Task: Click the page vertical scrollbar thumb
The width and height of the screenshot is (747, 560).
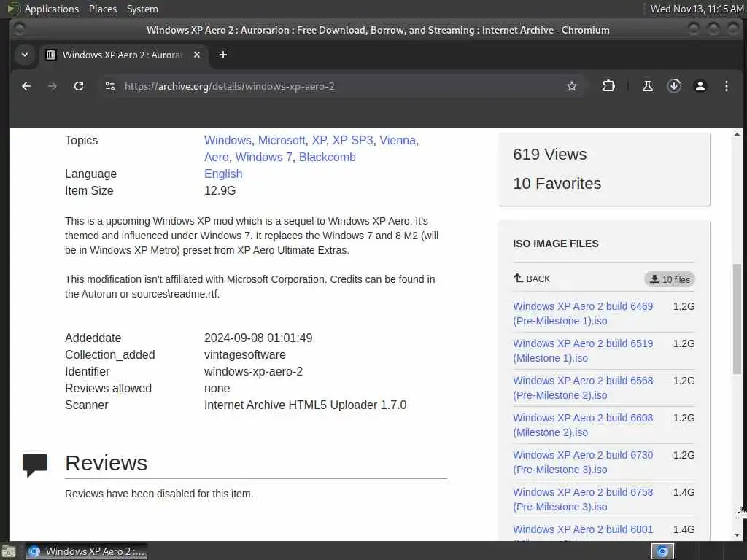Action: (x=737, y=319)
